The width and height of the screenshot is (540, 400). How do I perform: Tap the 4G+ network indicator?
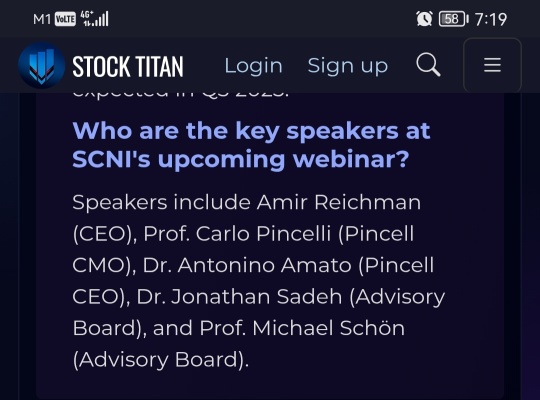[x=87, y=19]
